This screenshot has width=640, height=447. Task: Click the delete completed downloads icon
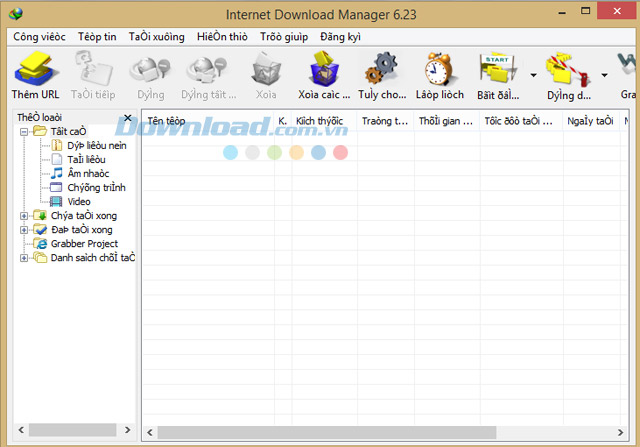point(323,70)
